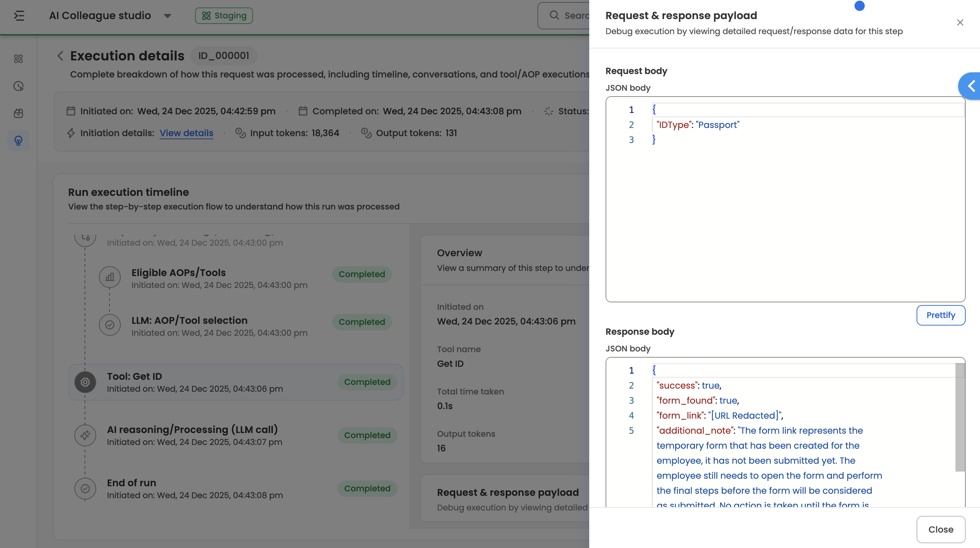Click the Eligible AOPs/Tools chart icon
Screen dimensions: 980x548
pos(109,277)
